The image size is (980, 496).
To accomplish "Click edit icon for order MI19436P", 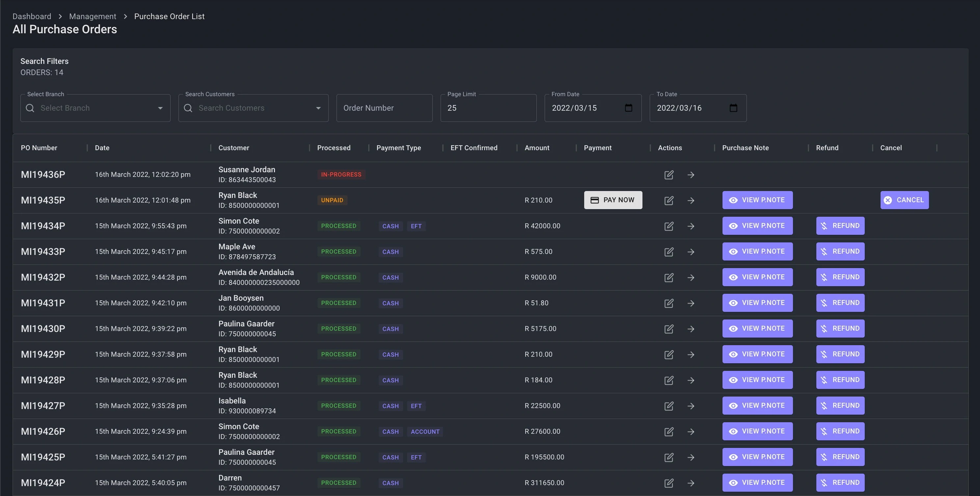I will [669, 175].
